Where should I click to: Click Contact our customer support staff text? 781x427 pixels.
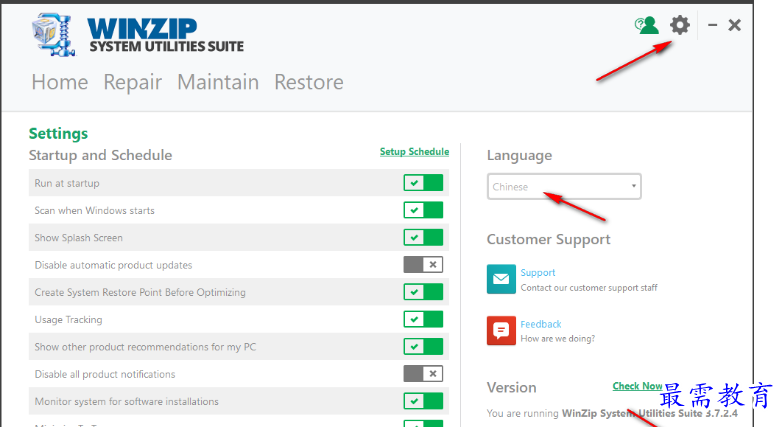pyautogui.click(x=589, y=287)
